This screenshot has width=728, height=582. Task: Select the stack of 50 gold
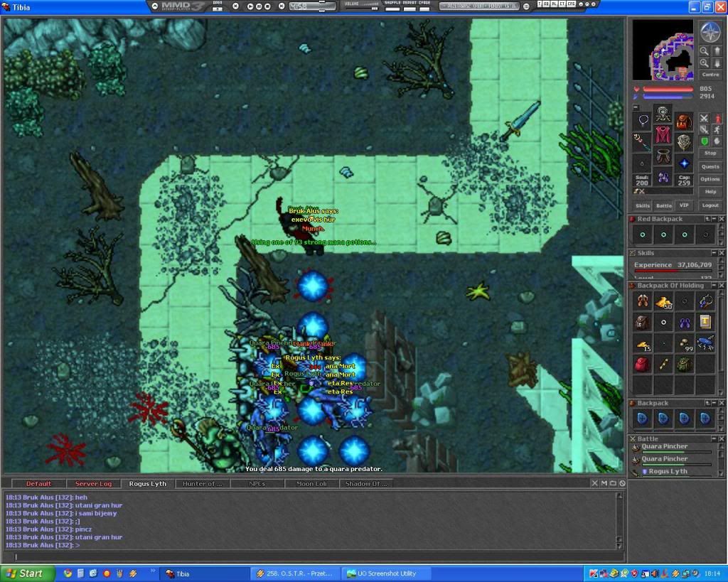click(663, 301)
